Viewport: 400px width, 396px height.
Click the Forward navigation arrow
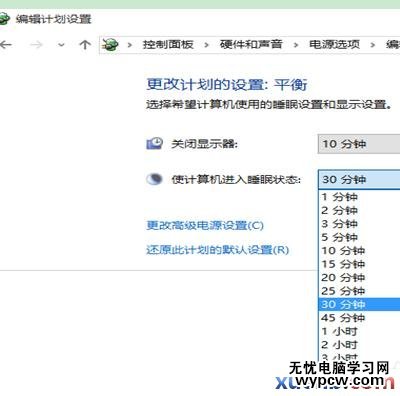point(36,44)
